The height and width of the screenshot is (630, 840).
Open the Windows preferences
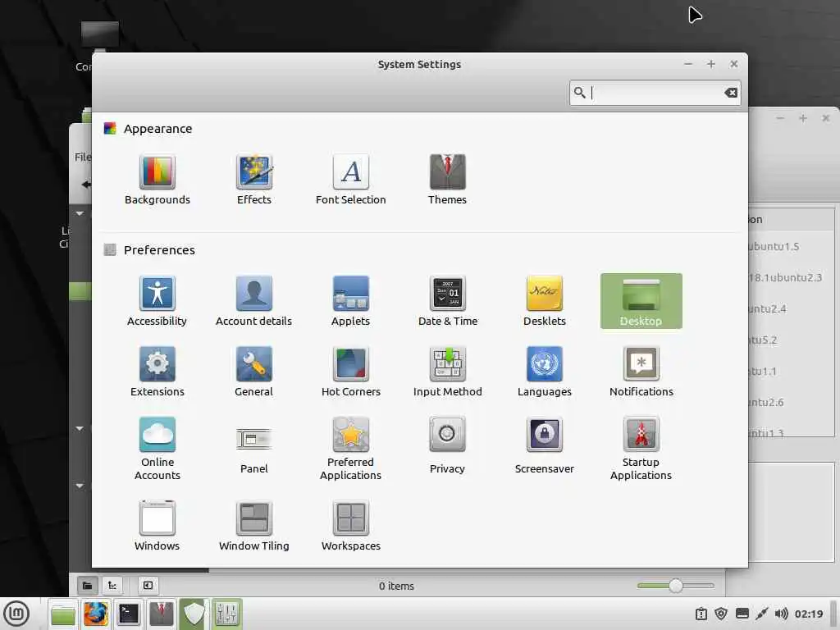point(157,526)
